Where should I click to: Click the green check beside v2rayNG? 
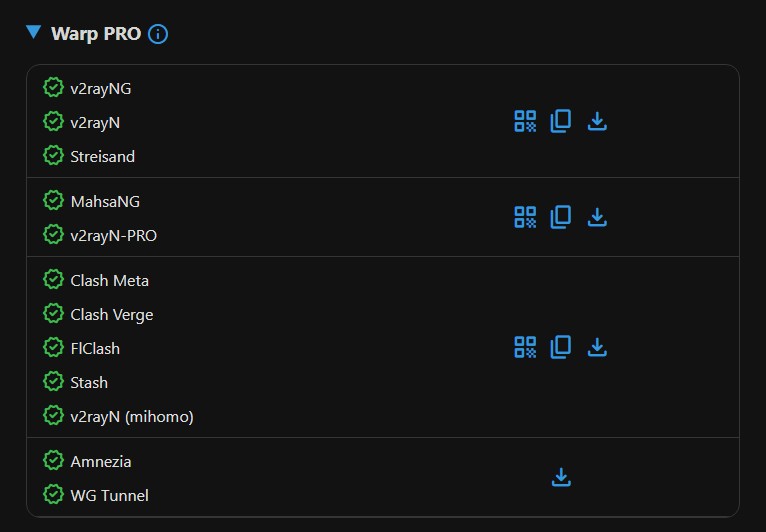point(53,88)
